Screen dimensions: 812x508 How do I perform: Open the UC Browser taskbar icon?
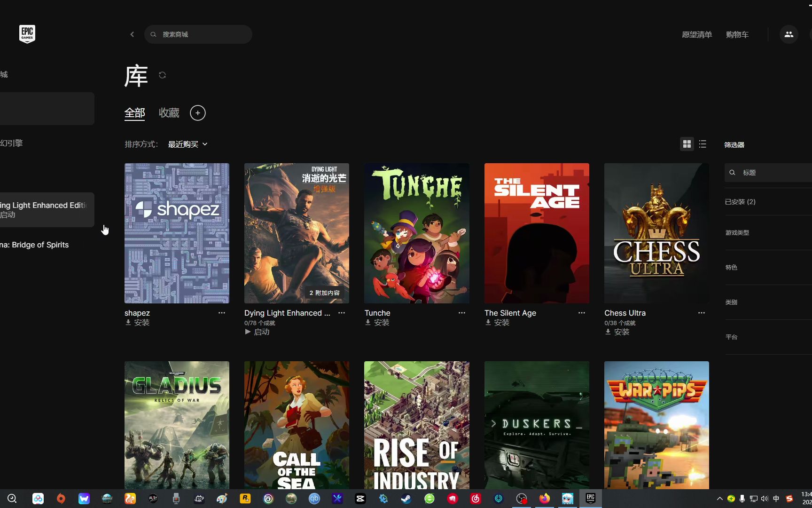point(130,499)
